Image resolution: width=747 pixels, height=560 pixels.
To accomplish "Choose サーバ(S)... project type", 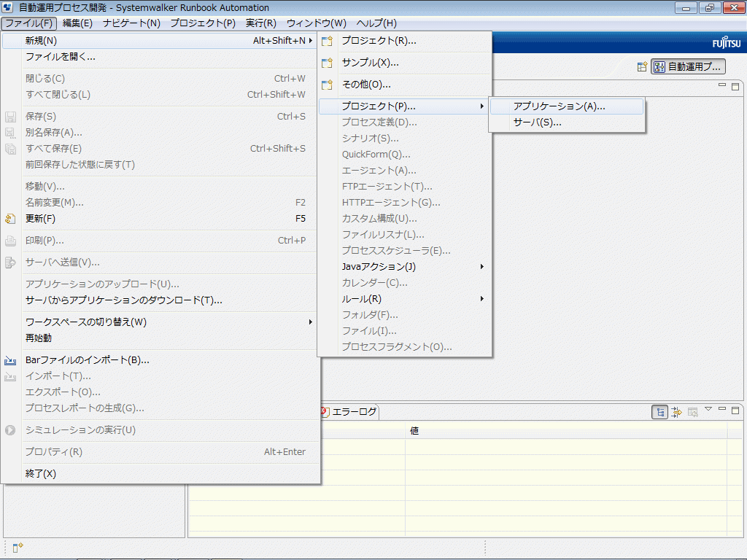I will (537, 122).
